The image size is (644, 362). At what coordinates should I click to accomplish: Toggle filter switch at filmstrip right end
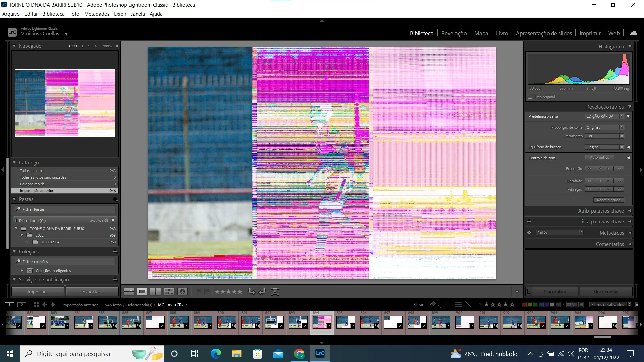(637, 305)
